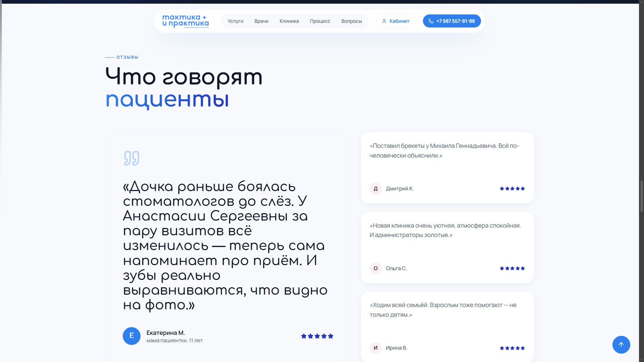Click the page vertical scrollbar thumb

click(642, 196)
